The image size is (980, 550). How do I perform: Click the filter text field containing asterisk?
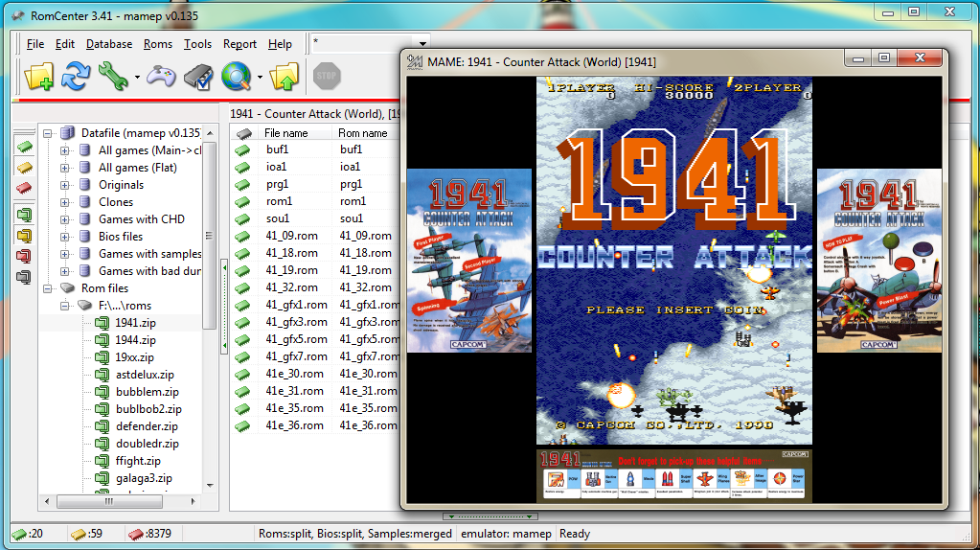click(362, 43)
